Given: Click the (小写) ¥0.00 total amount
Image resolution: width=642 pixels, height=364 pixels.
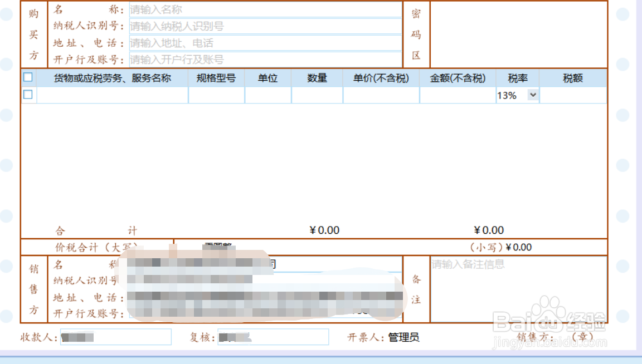Looking at the screenshot, I should [500, 247].
